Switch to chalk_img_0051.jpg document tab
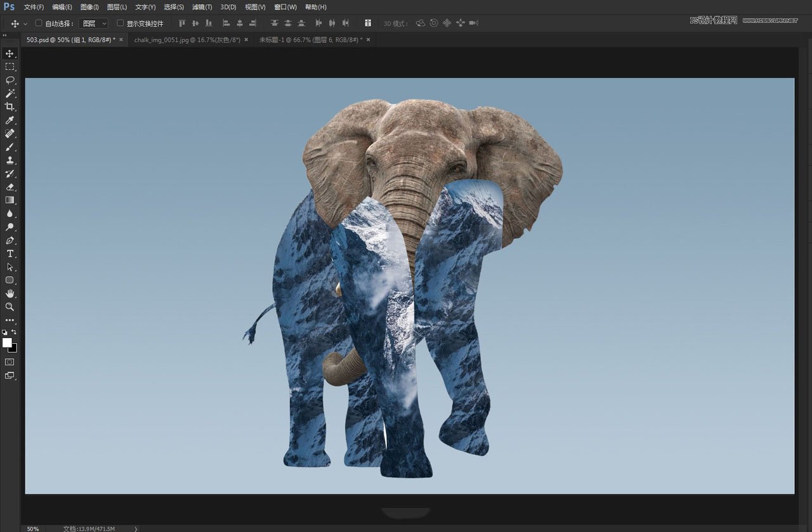812x532 pixels. [188, 39]
